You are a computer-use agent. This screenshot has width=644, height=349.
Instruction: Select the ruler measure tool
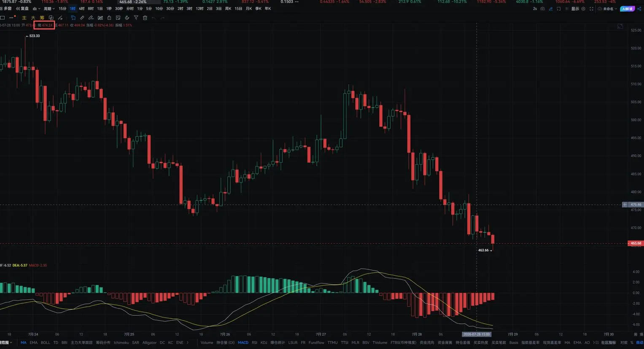(x=82, y=18)
